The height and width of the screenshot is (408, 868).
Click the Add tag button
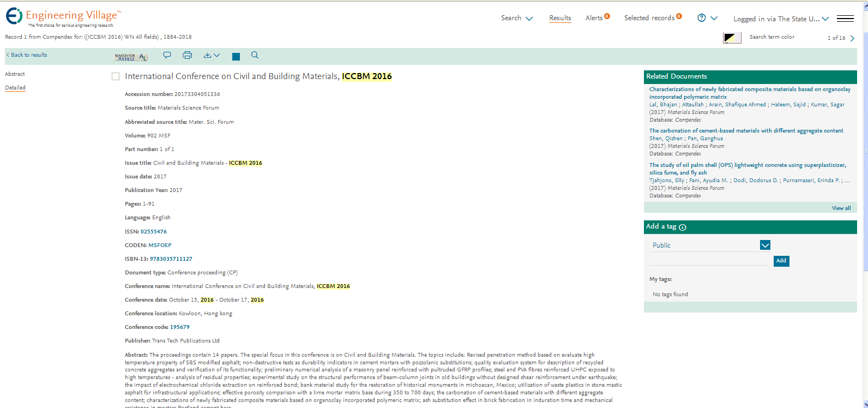(x=781, y=261)
